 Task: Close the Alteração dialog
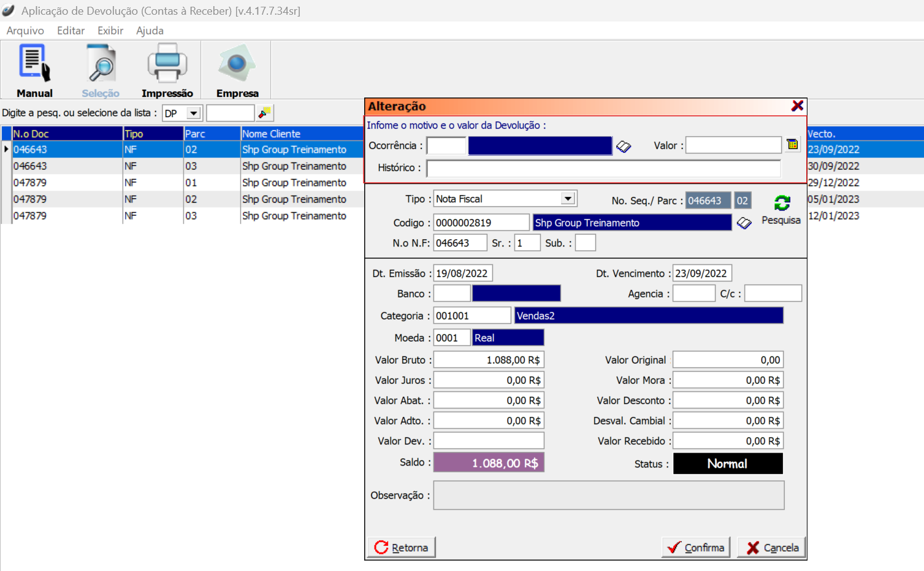[x=797, y=106]
